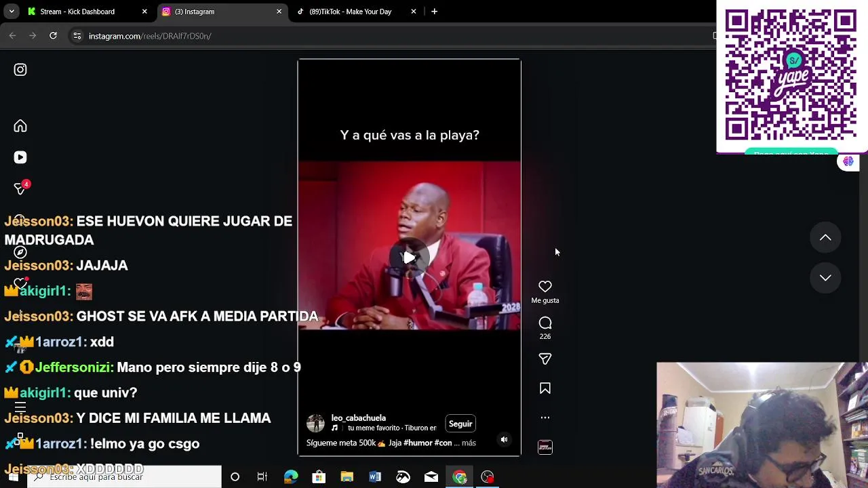868x488 pixels.
Task: Go back in the browser
Action: pos(12,36)
